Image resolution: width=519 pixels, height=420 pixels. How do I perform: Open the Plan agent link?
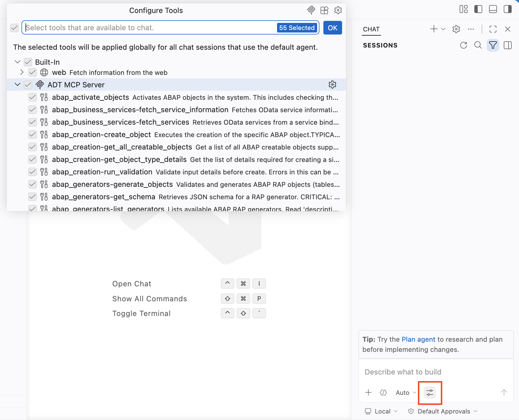click(418, 339)
